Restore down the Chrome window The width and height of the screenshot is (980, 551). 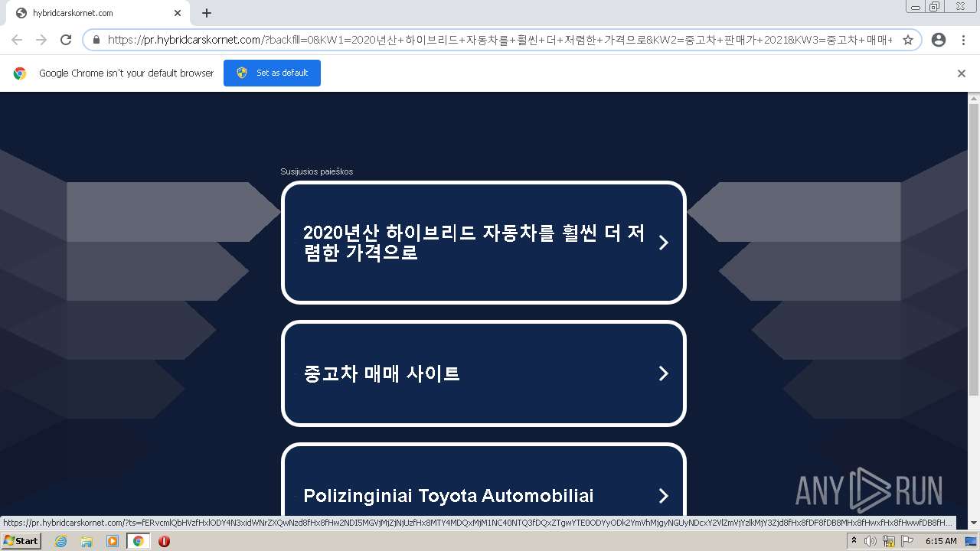pos(935,6)
